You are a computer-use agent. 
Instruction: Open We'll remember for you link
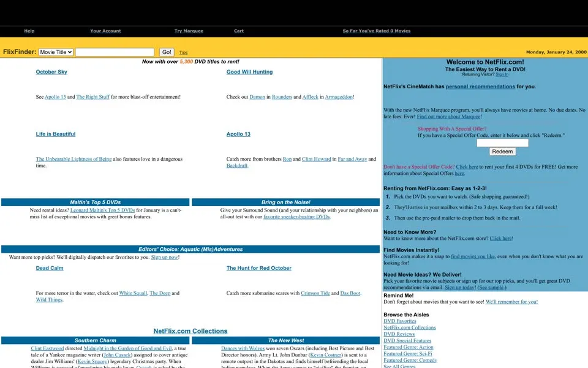(511, 302)
